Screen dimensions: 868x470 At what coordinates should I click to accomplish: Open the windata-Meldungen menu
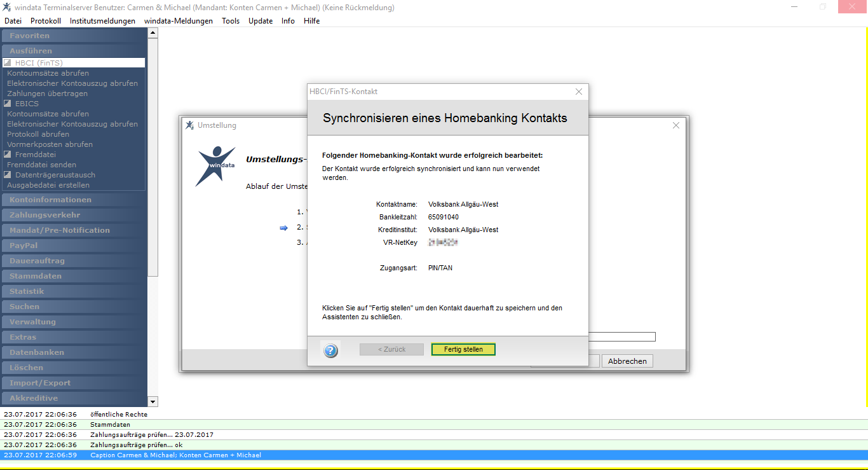pos(179,20)
